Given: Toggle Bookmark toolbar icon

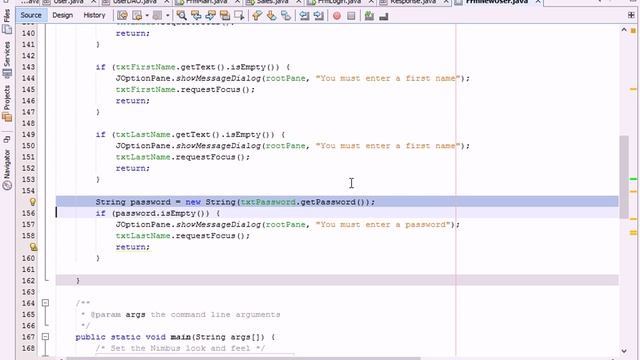Looking at the screenshot, I should pos(286,16).
